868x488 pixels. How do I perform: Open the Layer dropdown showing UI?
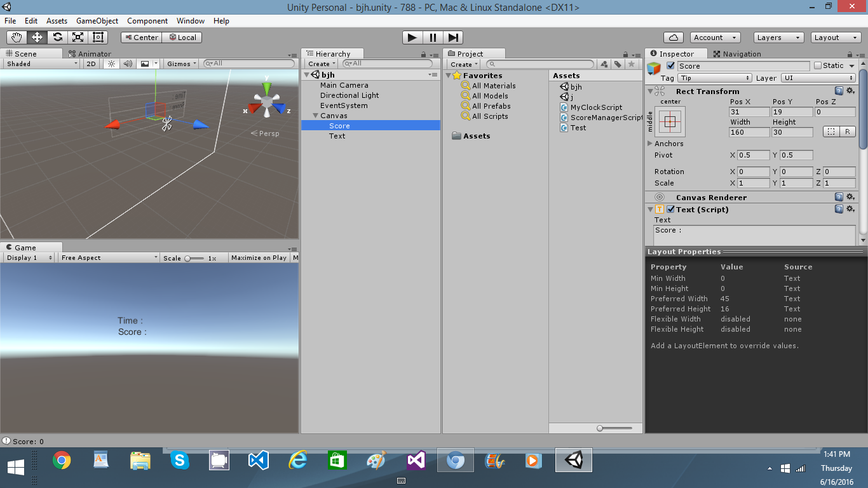pos(818,78)
